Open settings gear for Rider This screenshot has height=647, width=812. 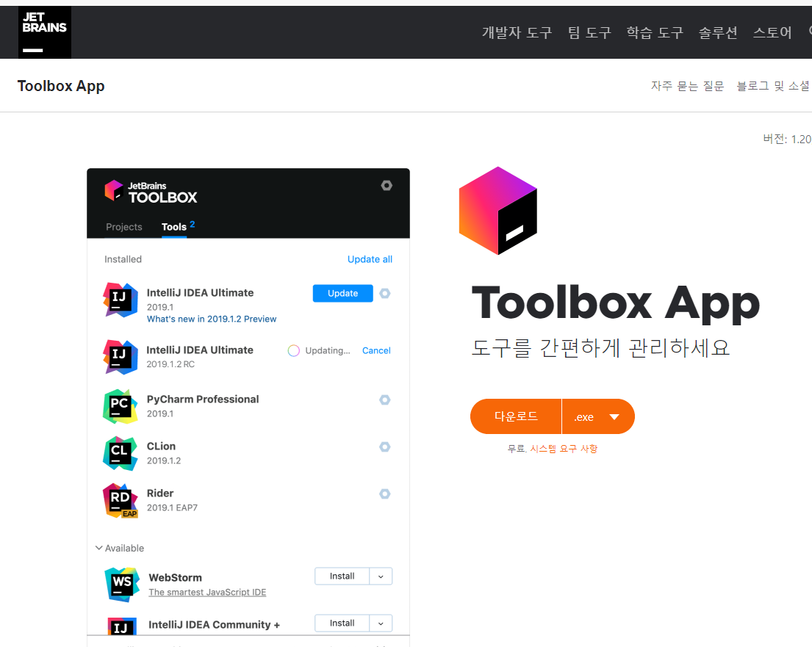pos(385,494)
